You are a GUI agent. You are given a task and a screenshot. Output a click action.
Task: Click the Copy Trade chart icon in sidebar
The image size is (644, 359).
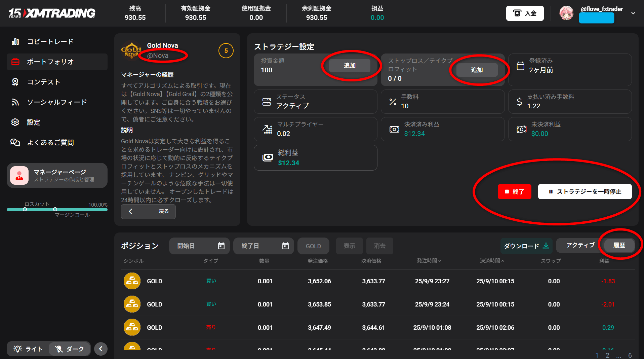[15, 42]
